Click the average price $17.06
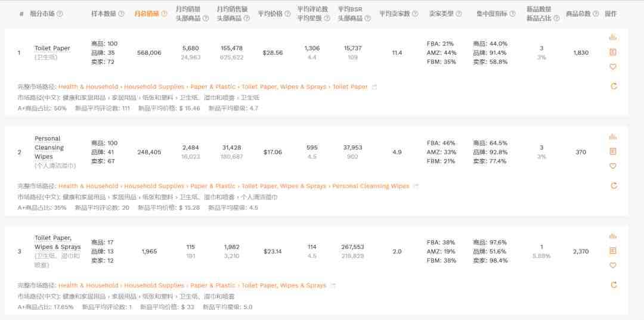Viewport: 644px width, 320px height. point(273,152)
